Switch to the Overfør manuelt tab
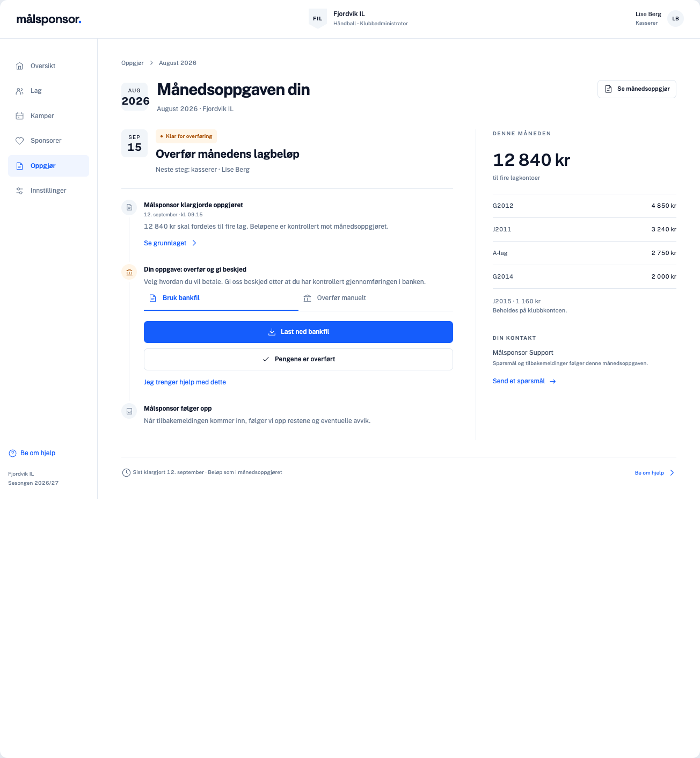 [376, 298]
